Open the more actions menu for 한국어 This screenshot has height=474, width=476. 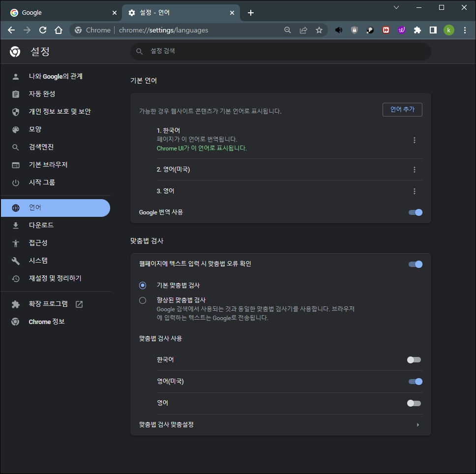(415, 140)
